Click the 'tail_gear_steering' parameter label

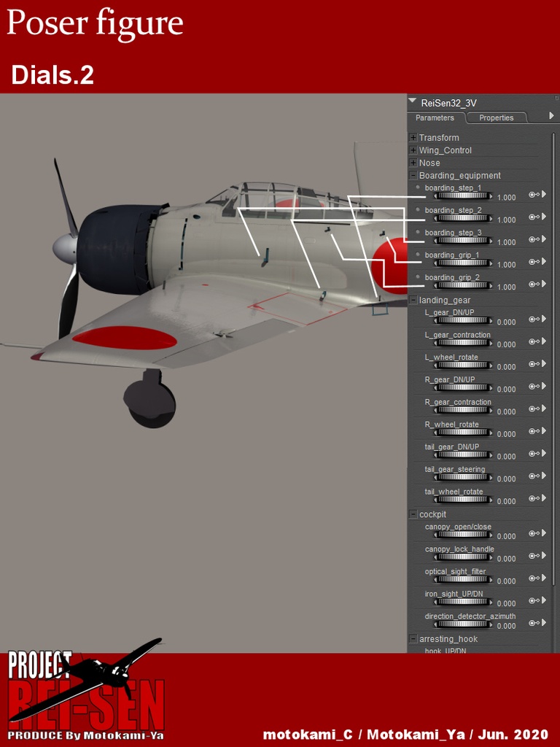pyautogui.click(x=455, y=469)
